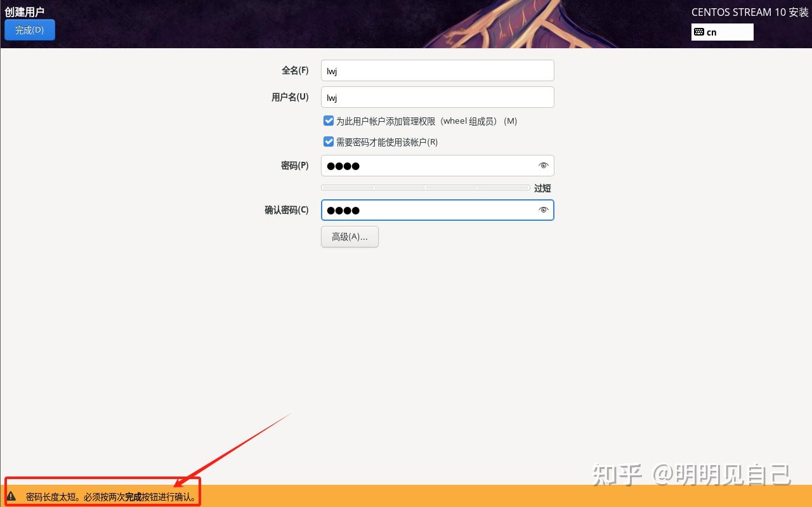Click the CENTOS STREAM 10 安装 label
The width and height of the screenshot is (812, 507).
pyautogui.click(x=750, y=12)
